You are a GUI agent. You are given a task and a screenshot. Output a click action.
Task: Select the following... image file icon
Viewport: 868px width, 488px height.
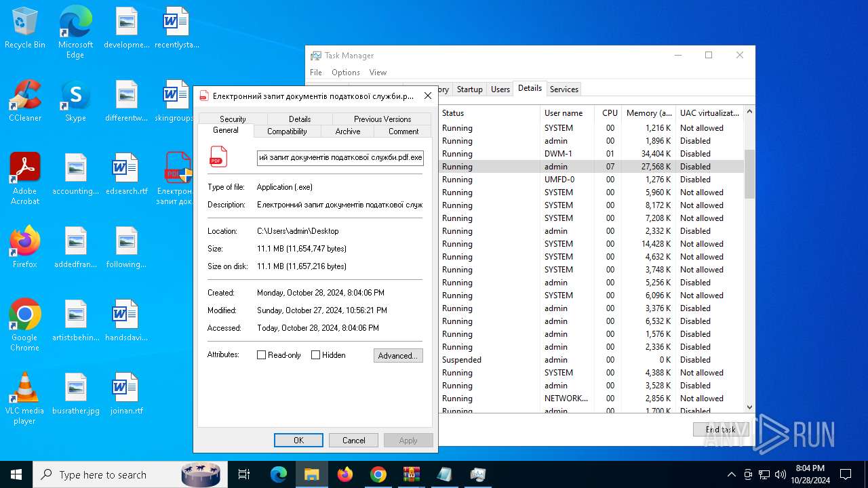tap(126, 247)
